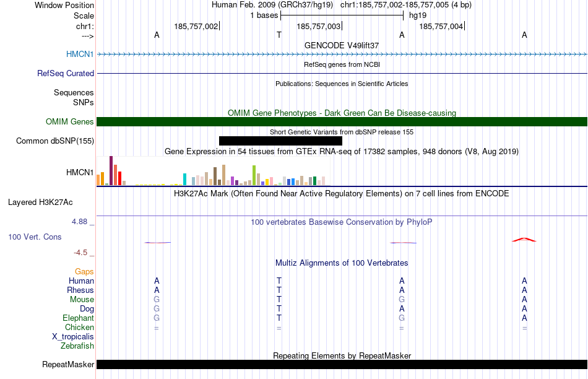Click the cyan GTEx expression bar
This screenshot has height=379, width=588.
pos(184,179)
